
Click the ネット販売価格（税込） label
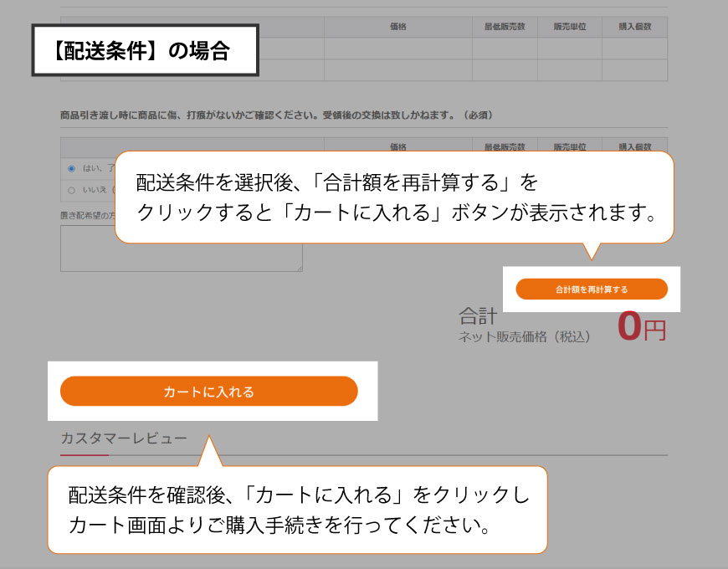[525, 336]
